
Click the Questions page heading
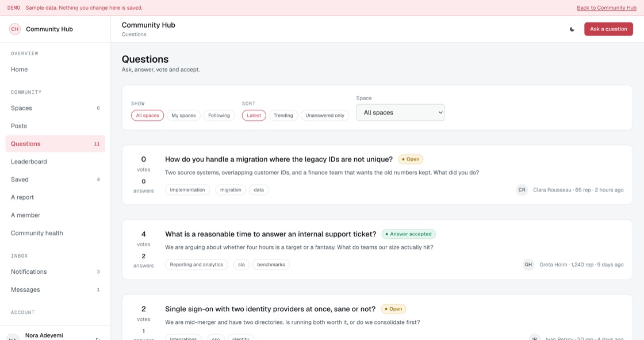(x=145, y=59)
